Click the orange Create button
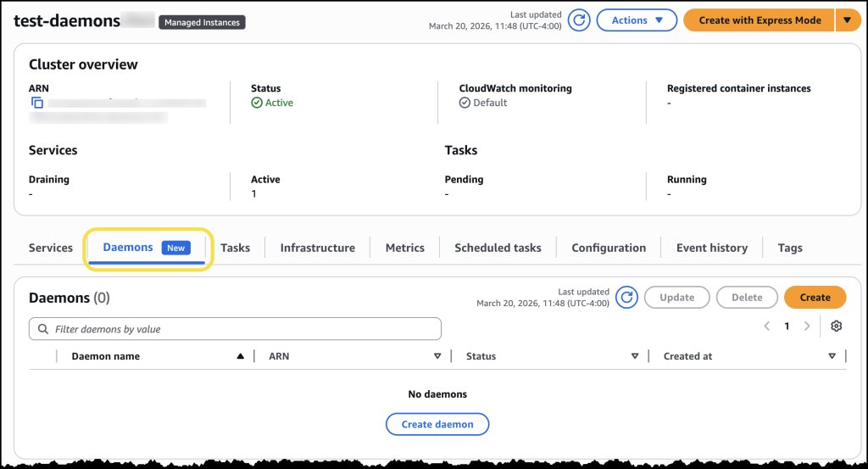The height and width of the screenshot is (469, 868). [x=815, y=298]
